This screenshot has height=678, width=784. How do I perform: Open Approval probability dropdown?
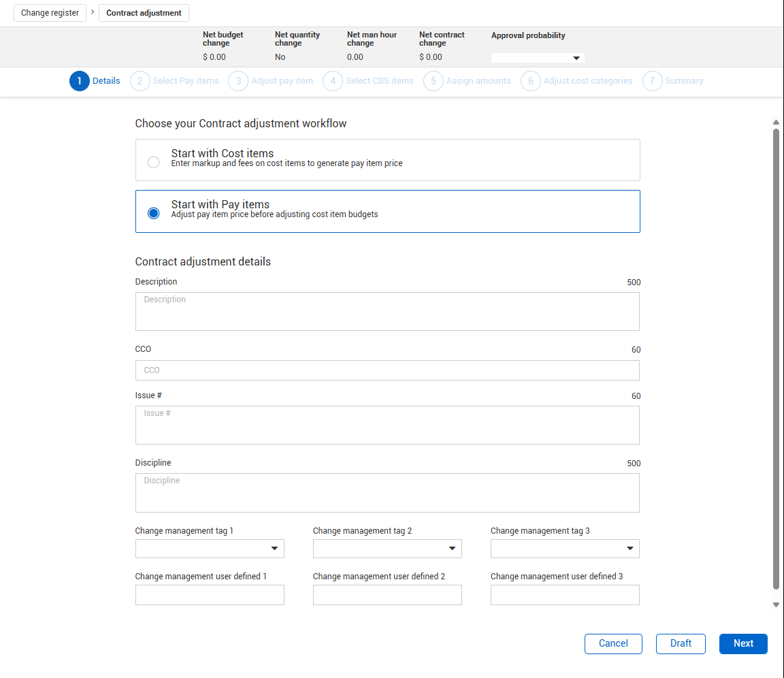(x=538, y=58)
